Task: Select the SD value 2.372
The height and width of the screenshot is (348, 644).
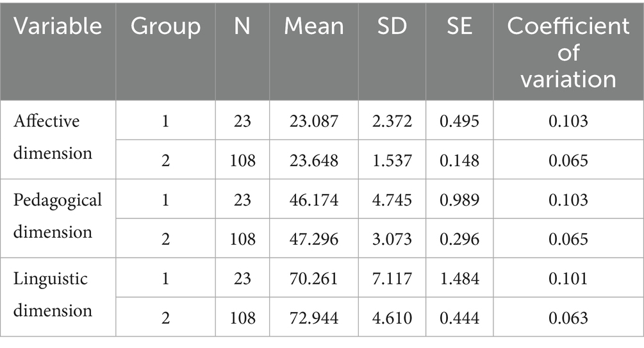Action: coord(390,121)
